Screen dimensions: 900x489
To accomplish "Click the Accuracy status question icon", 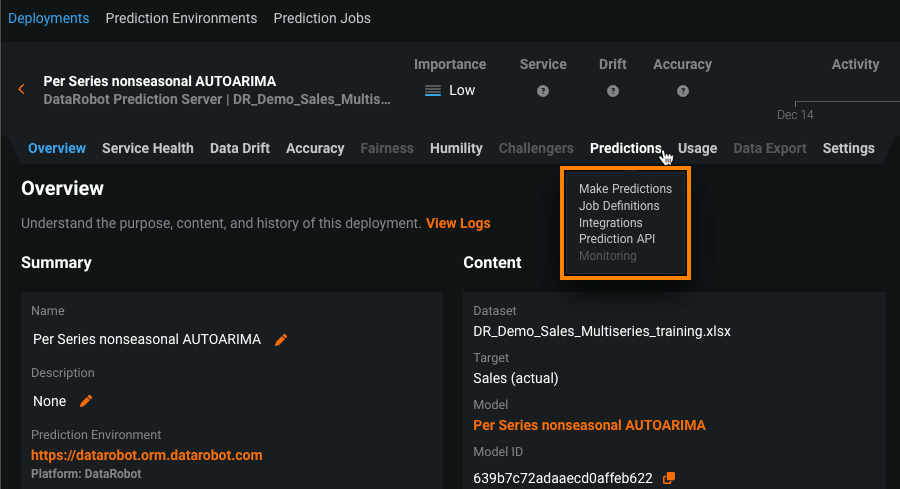I will [682, 91].
